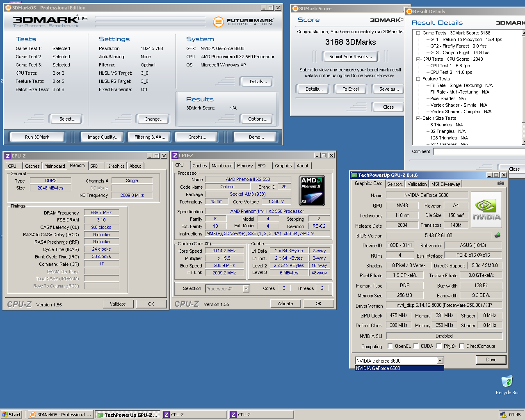The height and width of the screenshot is (420, 525).
Task: Open the Recycle Bin desktop icon
Action: [507, 385]
